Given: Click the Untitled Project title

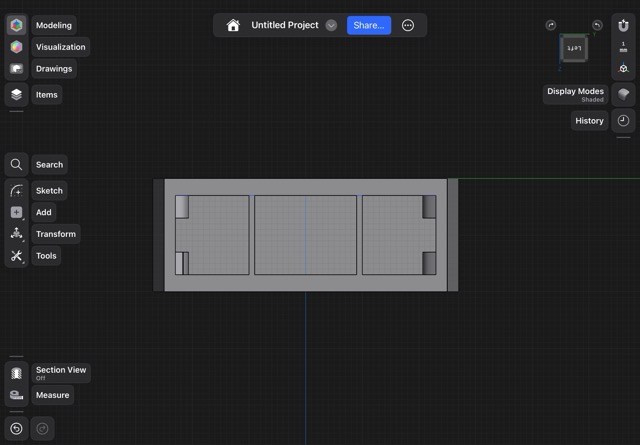Looking at the screenshot, I should pos(284,25).
